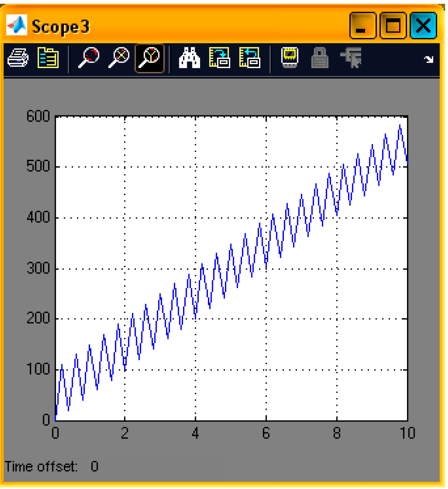Viewport: 448px width, 489px height.
Task: Click the Print icon in scope toolbar
Action: tap(18, 58)
